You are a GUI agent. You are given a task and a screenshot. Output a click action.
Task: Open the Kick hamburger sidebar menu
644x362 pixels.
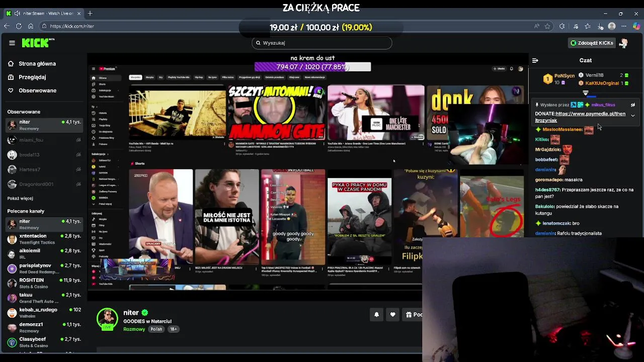click(12, 43)
